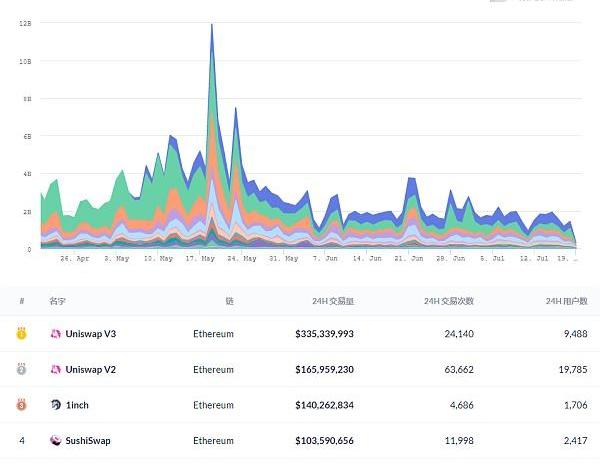Select the 63,662 transactions value
This screenshot has height=464, width=600.
(x=459, y=370)
